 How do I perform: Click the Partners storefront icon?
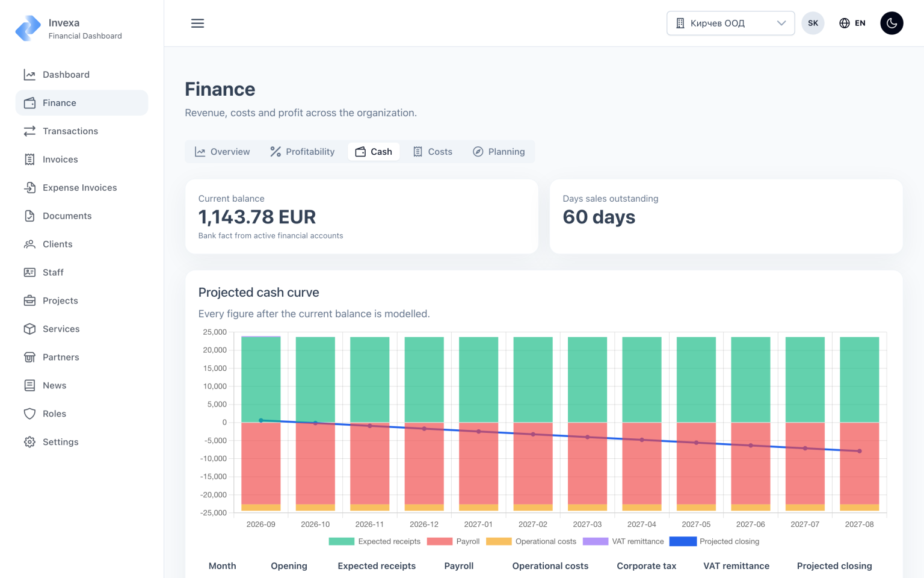click(x=29, y=358)
